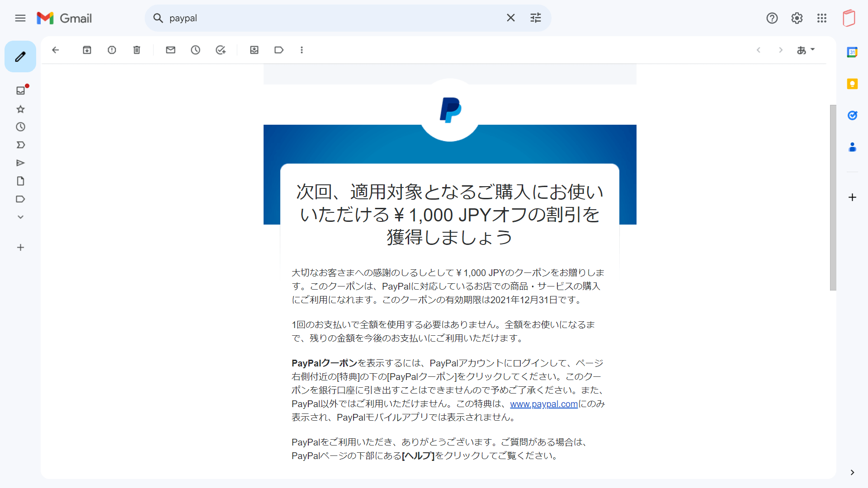Open search filter options
Viewport: 868px width, 488px height.
[536, 18]
